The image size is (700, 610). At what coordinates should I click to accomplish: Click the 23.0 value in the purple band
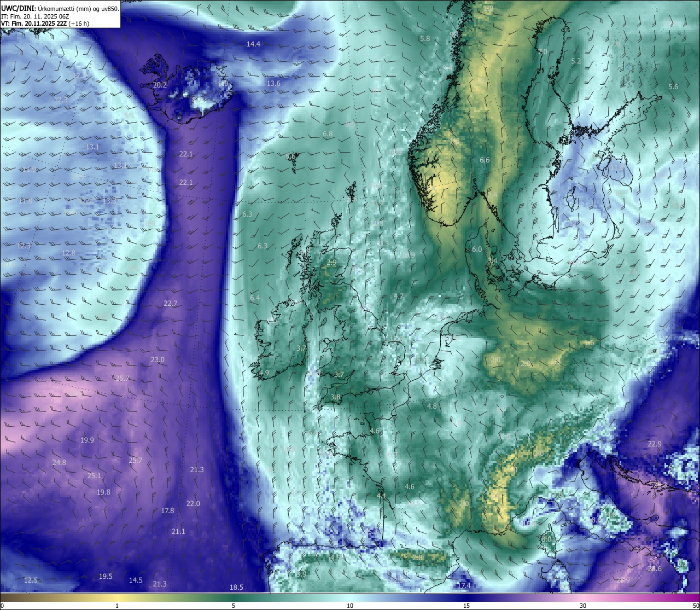tap(157, 359)
